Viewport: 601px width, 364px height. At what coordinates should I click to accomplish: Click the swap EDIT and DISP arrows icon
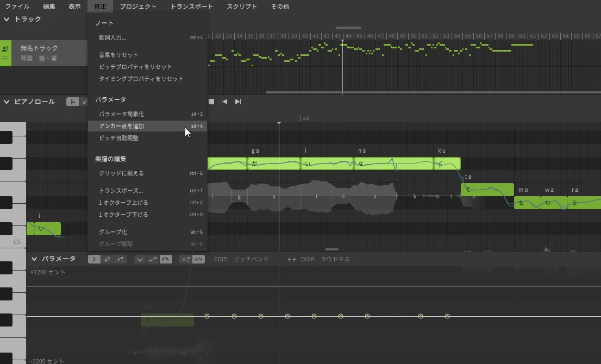292,259
